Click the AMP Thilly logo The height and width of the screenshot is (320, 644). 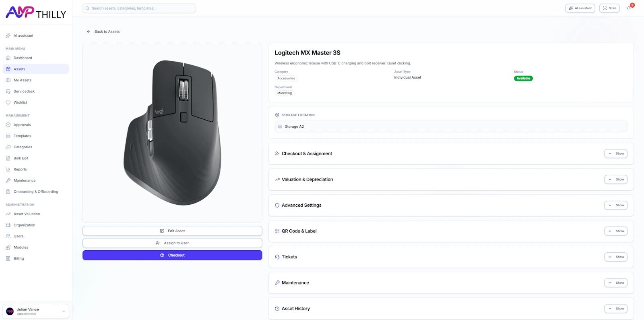coord(36,12)
